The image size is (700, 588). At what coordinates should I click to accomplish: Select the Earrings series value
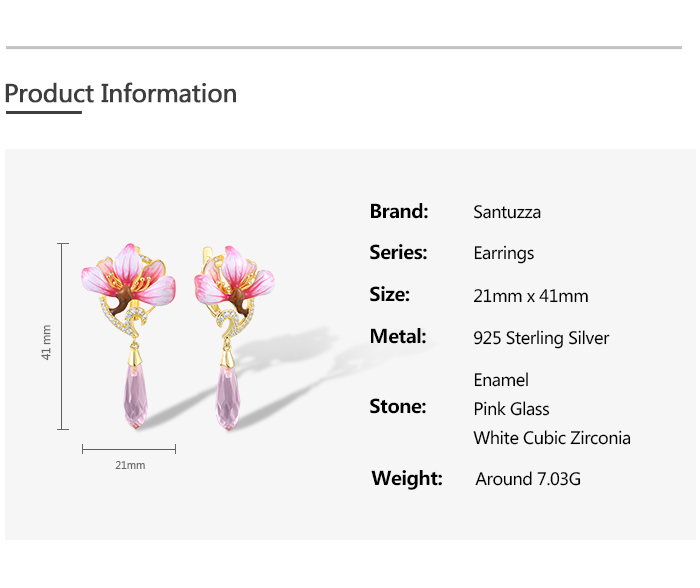(504, 253)
